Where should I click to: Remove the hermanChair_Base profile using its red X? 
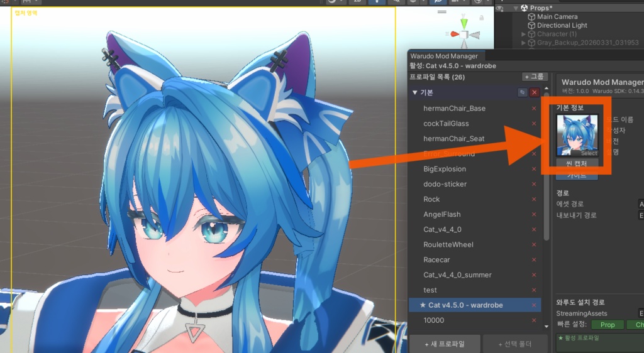(534, 109)
